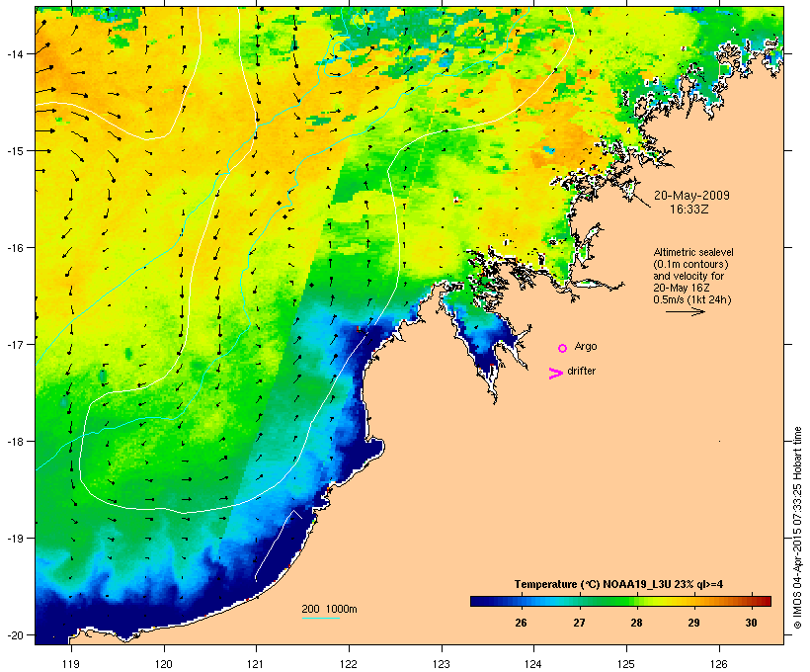This screenshot has width=810, height=672.
Task: Click the longitude axis label "121"
Action: [x=256, y=663]
